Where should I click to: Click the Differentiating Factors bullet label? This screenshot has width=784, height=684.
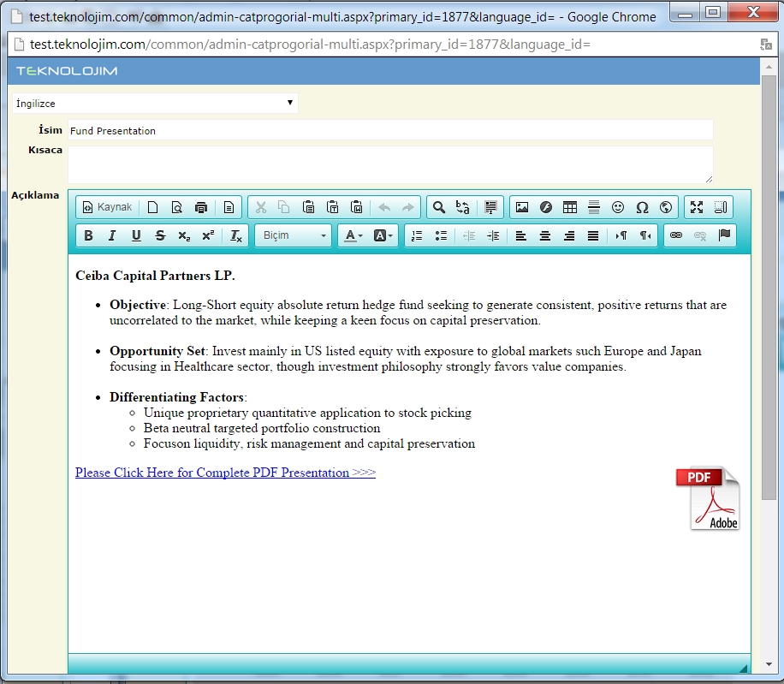pos(176,397)
